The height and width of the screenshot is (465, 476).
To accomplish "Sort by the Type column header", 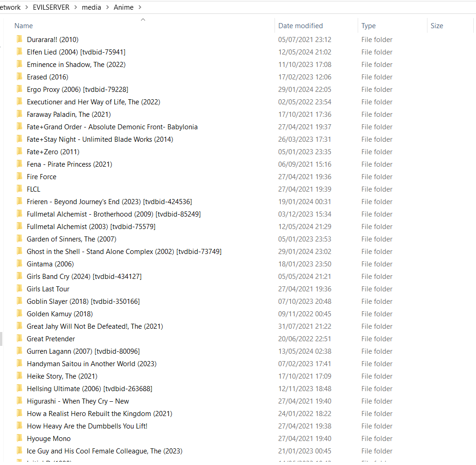I will pyautogui.click(x=368, y=26).
